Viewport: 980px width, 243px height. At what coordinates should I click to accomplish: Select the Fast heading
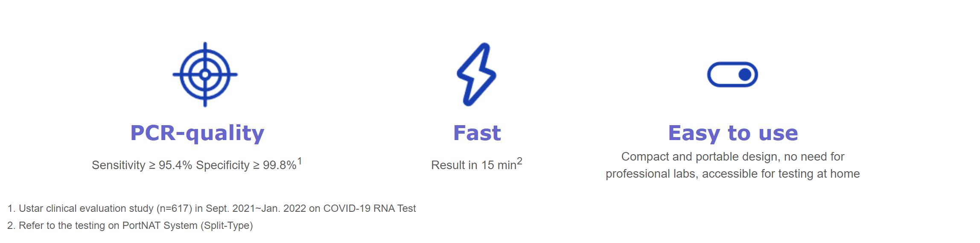477,133
